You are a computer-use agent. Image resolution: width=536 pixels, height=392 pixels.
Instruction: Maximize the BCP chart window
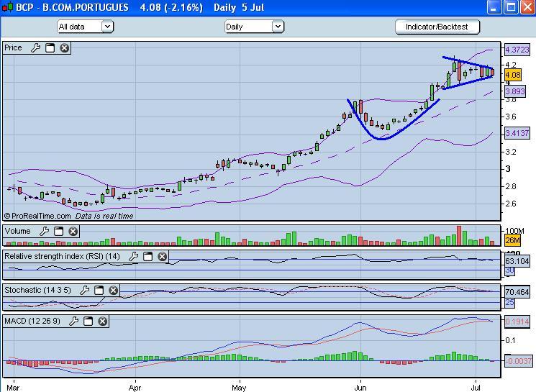pyautogui.click(x=511, y=7)
